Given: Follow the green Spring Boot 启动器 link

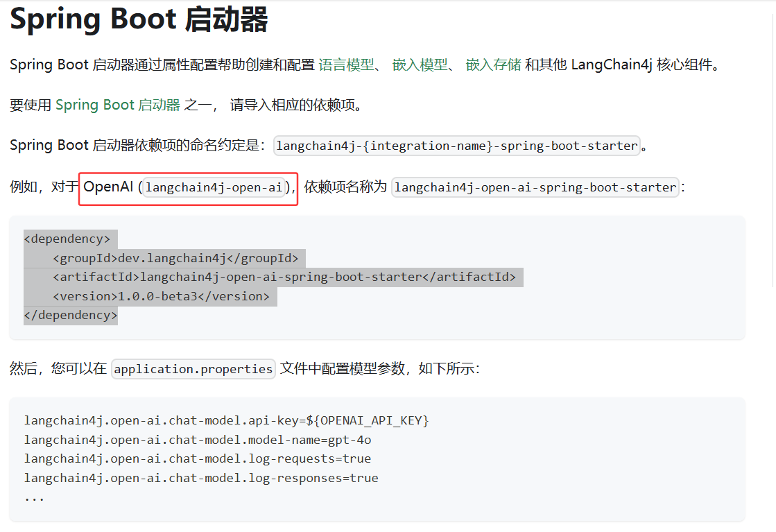Looking at the screenshot, I should [117, 105].
